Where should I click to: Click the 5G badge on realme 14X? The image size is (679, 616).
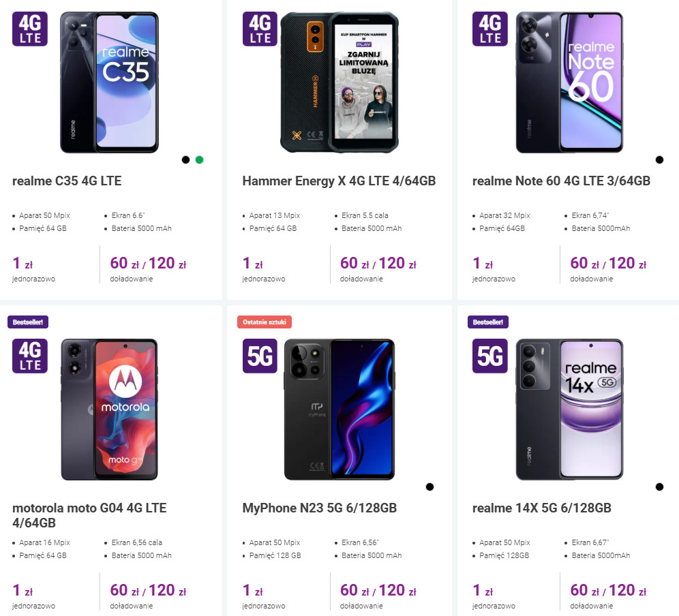point(490,355)
